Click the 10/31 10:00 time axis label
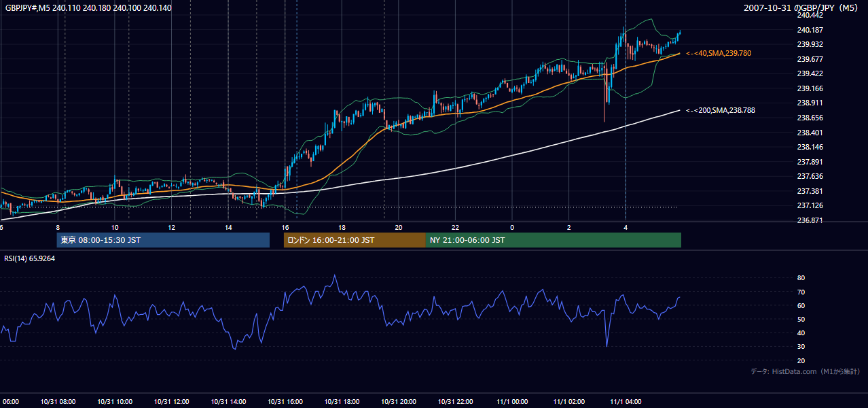Image resolution: width=868 pixels, height=408 pixels. pyautogui.click(x=115, y=401)
